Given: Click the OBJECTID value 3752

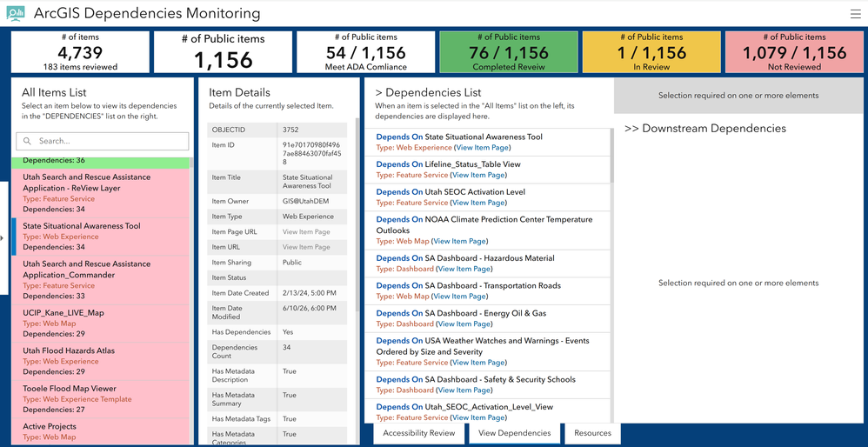Looking at the screenshot, I should click(x=290, y=130).
